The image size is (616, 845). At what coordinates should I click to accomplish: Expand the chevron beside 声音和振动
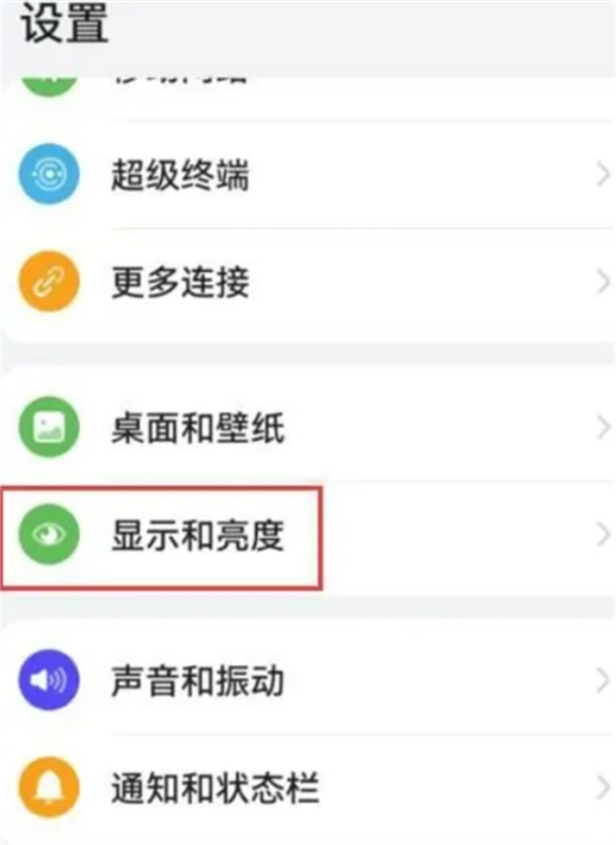click(603, 680)
